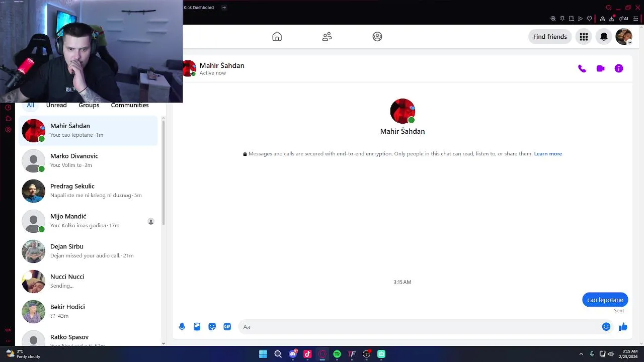Open chat with Marko Divanovic
This screenshot has width=644, height=362.
[x=89, y=160]
